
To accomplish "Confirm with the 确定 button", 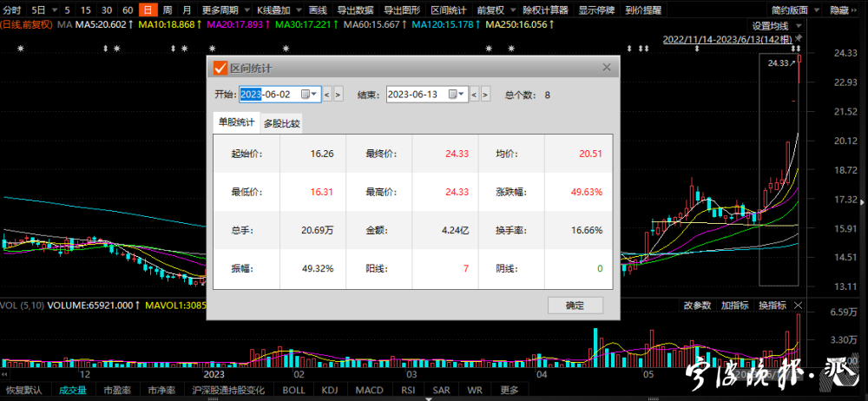I will 575,306.
